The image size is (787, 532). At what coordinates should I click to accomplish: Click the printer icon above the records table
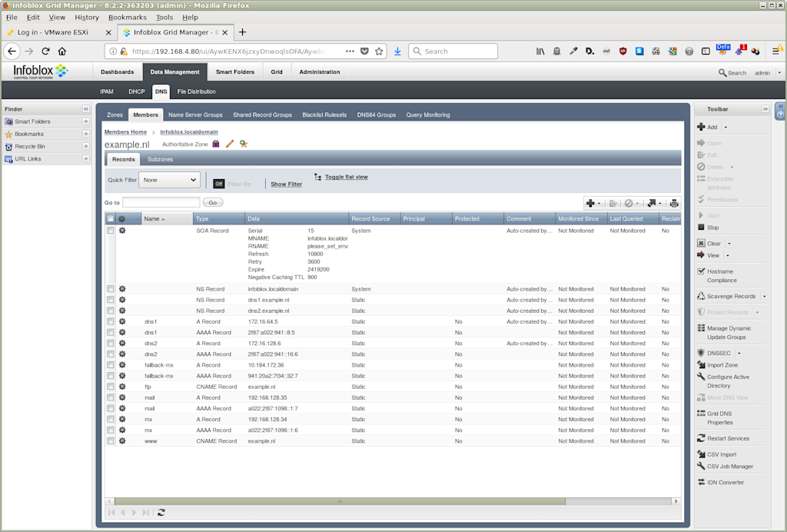pos(674,203)
